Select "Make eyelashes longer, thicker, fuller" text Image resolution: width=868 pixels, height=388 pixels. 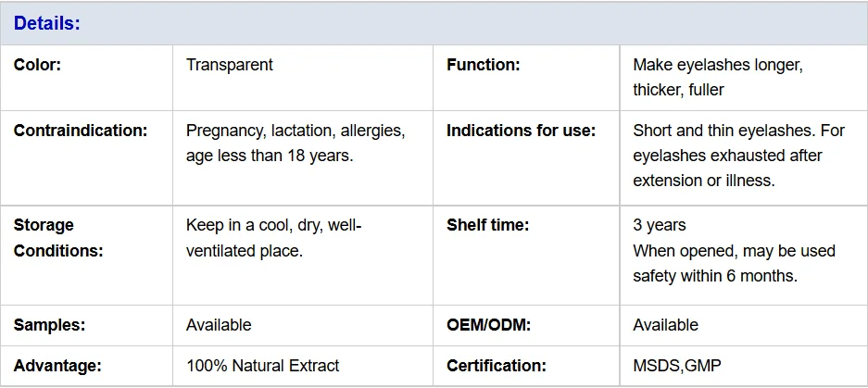pos(717,77)
